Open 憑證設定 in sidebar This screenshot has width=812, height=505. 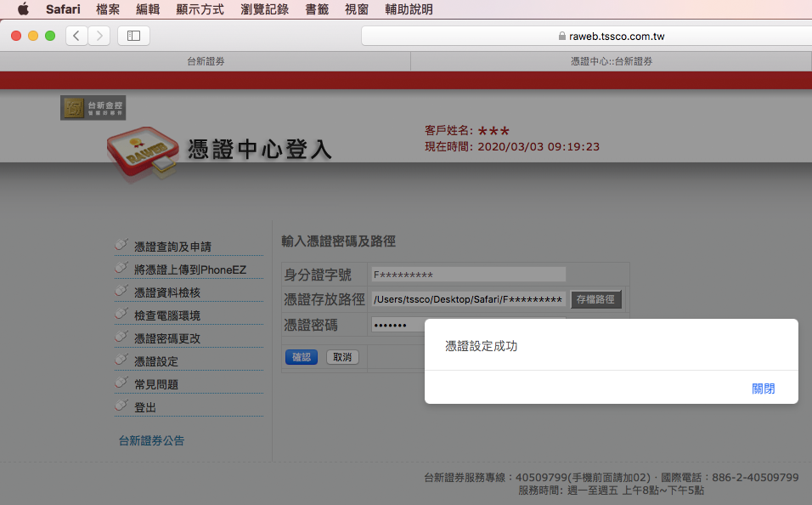point(156,361)
